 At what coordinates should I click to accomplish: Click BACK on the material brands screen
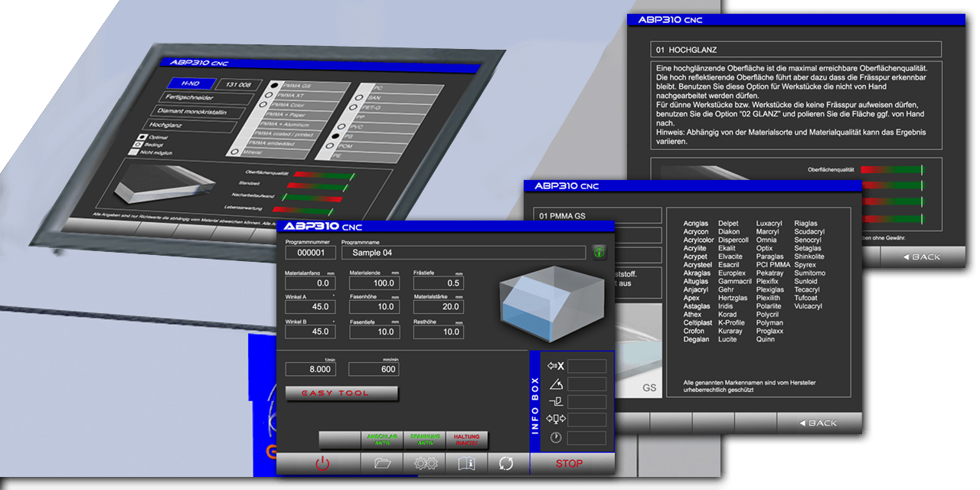(819, 422)
